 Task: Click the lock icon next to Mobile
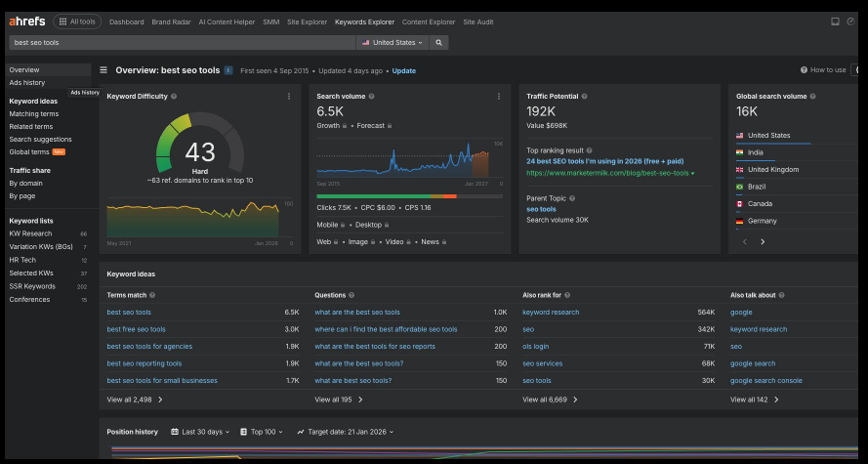[343, 225]
